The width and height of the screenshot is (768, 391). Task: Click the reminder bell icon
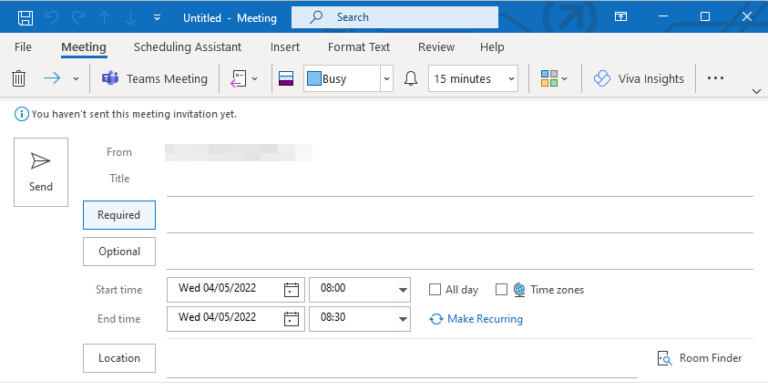(x=411, y=78)
